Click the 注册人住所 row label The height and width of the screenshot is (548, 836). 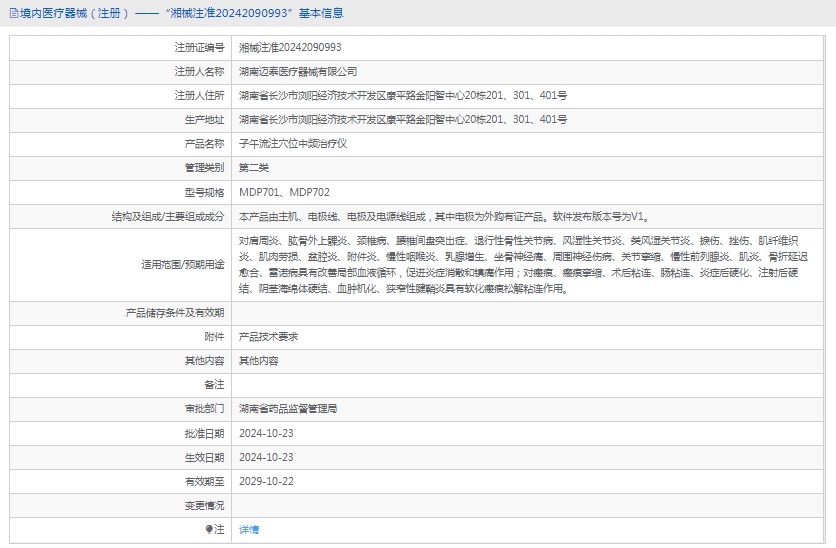coord(199,96)
